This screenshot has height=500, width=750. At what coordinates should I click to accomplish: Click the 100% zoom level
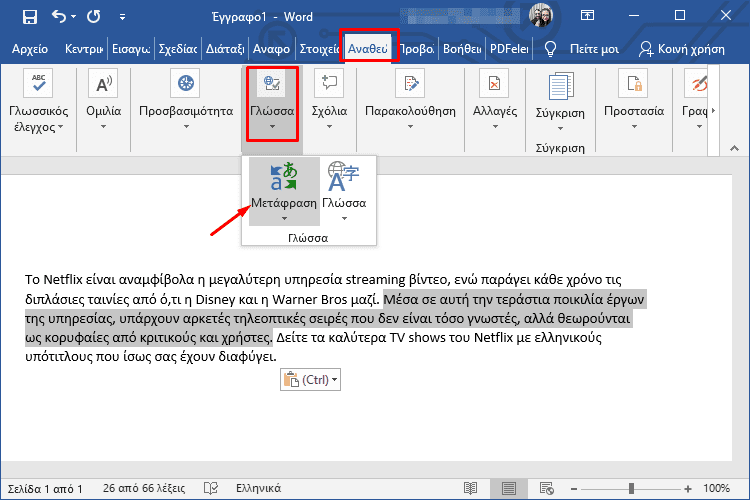pos(716,489)
